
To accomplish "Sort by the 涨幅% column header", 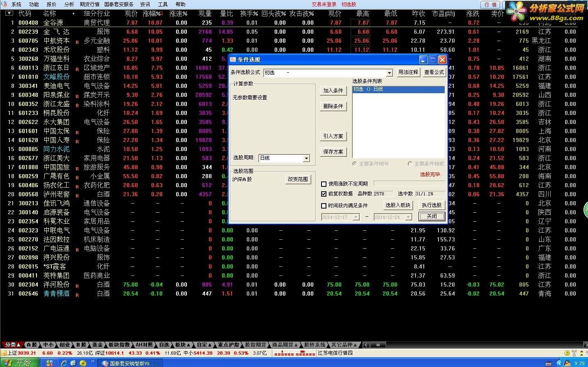I will pos(153,14).
